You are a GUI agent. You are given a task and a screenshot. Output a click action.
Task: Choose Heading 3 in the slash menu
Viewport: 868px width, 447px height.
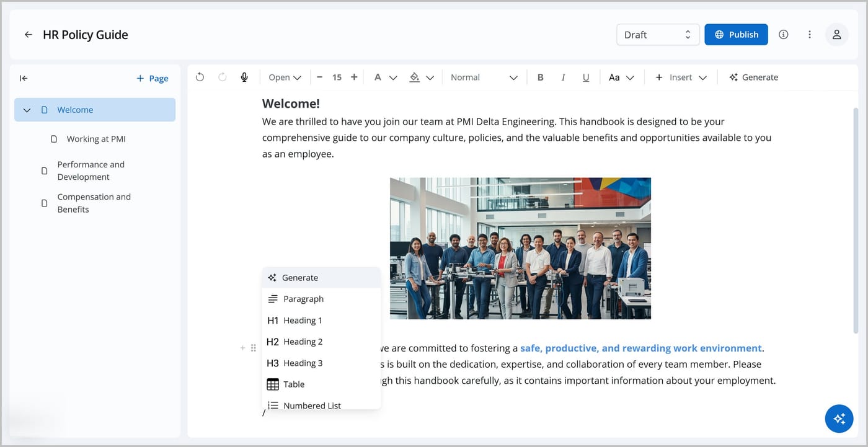click(321, 363)
